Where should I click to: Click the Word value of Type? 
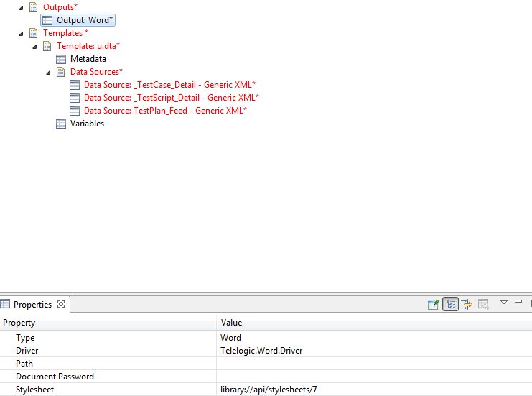point(230,338)
